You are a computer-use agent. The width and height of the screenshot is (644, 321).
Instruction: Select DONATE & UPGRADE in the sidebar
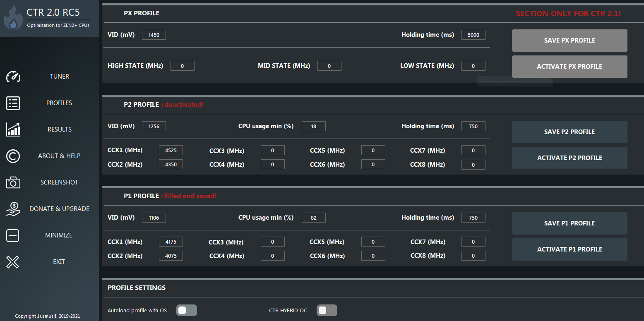60,209
